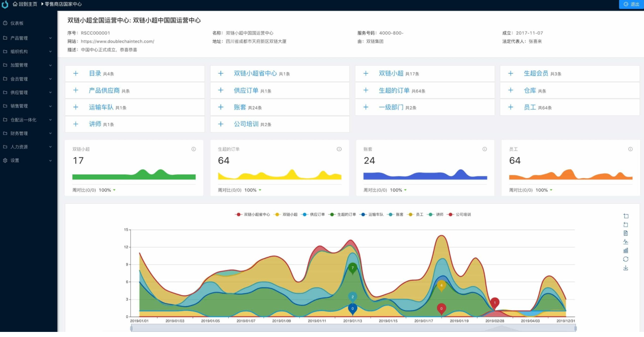Log out with the 退出 button
The width and height of the screenshot is (644, 337).
pos(631,4)
